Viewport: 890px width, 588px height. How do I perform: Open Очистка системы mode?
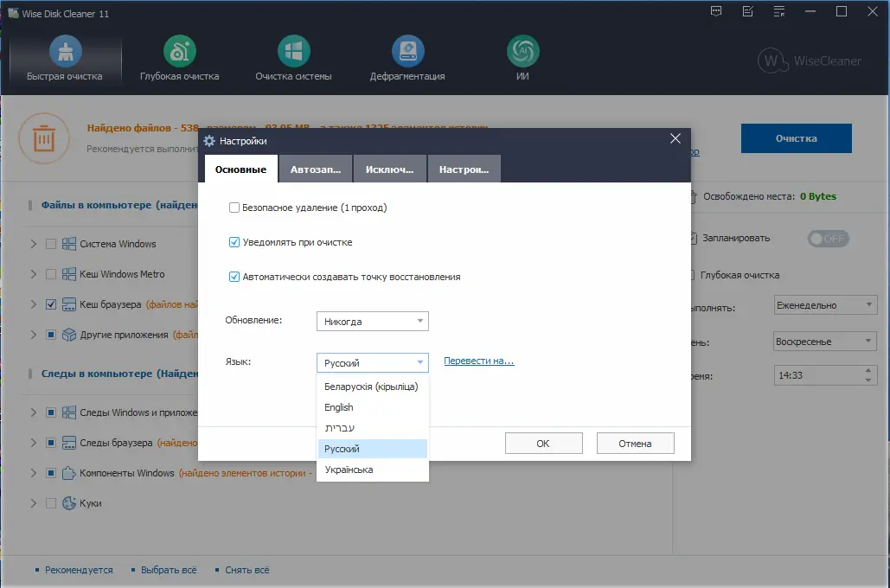pyautogui.click(x=293, y=59)
